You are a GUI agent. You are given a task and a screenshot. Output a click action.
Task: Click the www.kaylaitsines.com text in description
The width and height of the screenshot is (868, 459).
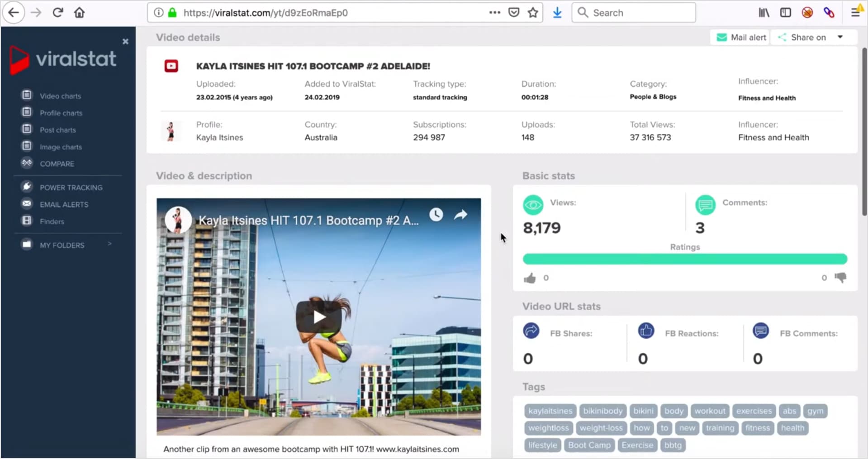[x=417, y=449]
